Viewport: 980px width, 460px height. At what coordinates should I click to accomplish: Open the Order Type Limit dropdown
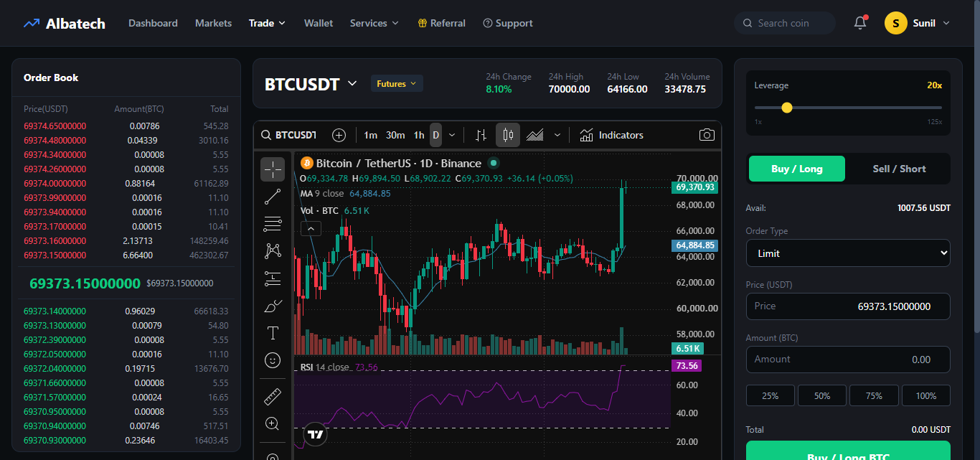pyautogui.click(x=848, y=253)
